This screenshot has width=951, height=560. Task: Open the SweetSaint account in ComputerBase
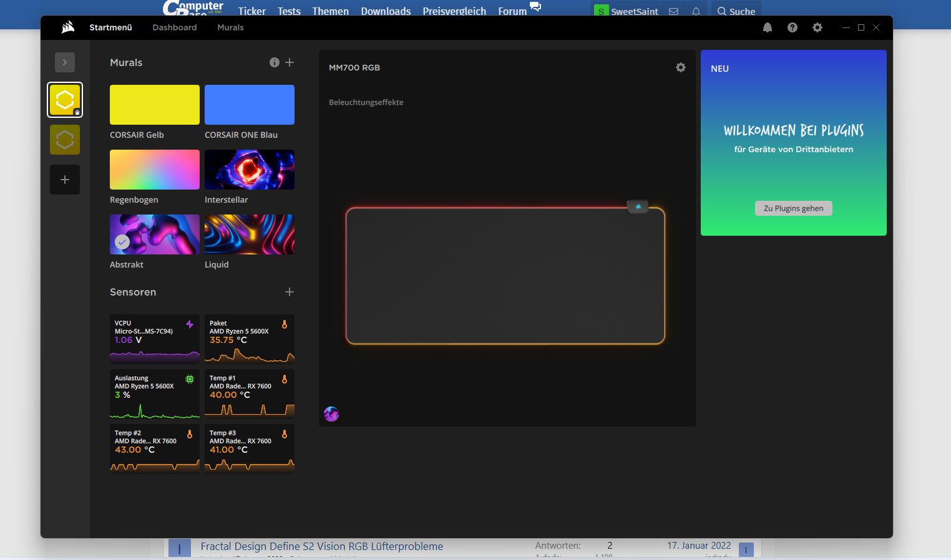pyautogui.click(x=627, y=11)
